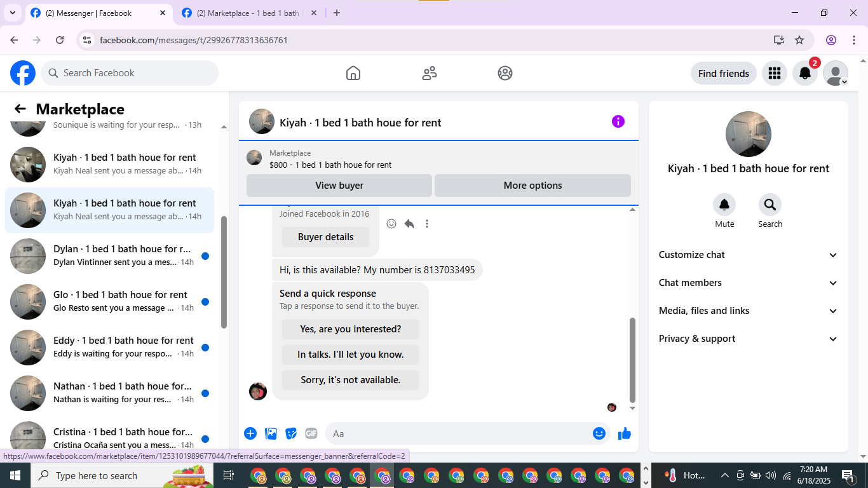Bookmark this page with star icon
868x488 pixels.
[799, 40]
